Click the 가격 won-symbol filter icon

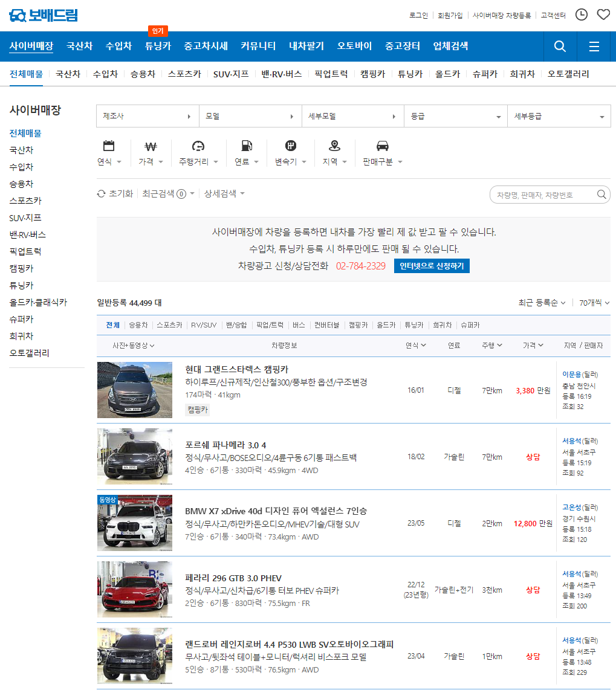click(x=150, y=146)
